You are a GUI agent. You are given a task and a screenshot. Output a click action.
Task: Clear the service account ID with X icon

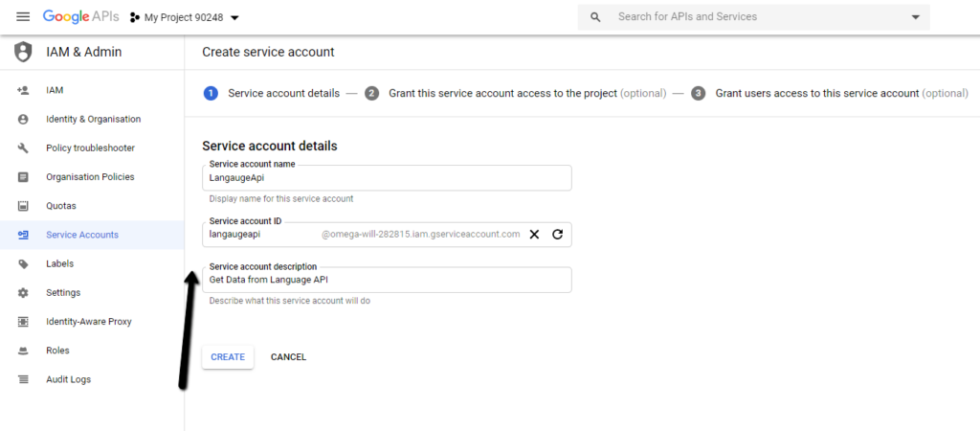[x=534, y=235]
